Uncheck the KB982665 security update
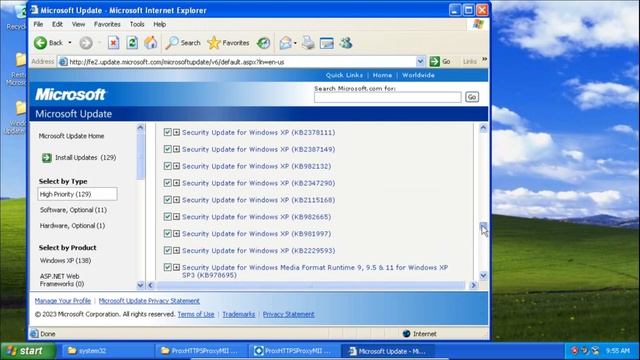 pyautogui.click(x=167, y=217)
